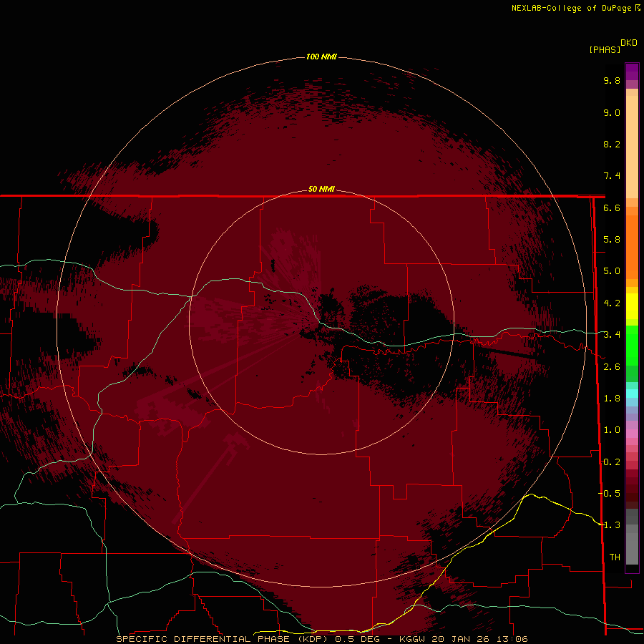Screen dimensions: 644x644
Task: Click the 8.2 value on the color scale
Action: (x=612, y=144)
